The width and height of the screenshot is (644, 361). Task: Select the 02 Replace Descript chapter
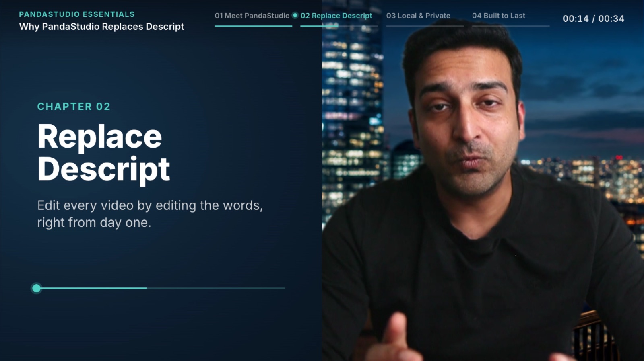pos(336,16)
